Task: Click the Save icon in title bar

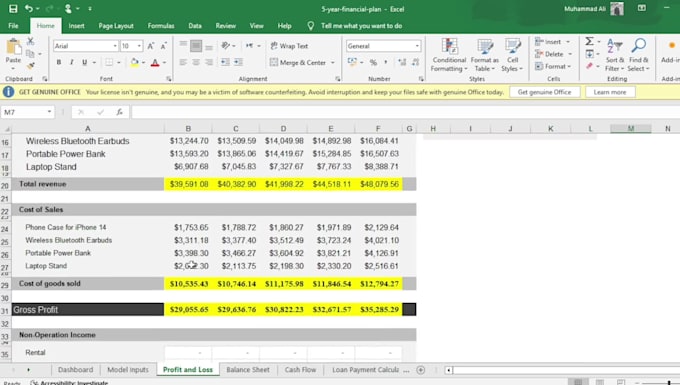Action: (x=13, y=9)
